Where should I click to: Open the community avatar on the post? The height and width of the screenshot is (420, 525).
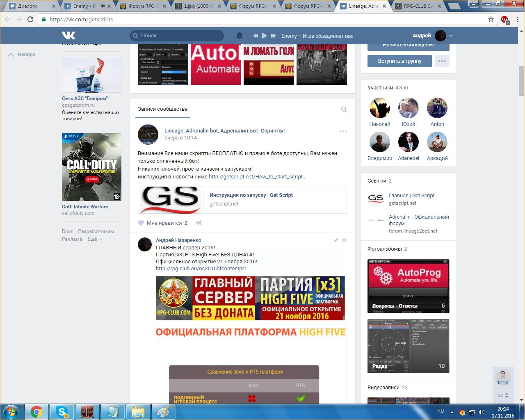pos(148,135)
